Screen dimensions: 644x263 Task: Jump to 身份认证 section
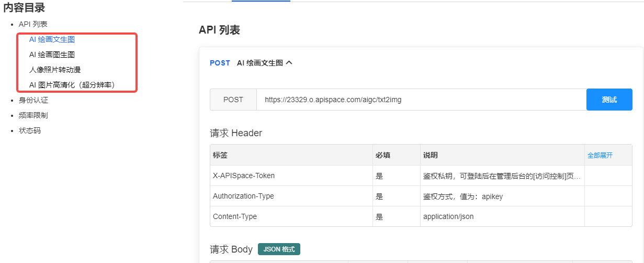click(33, 100)
